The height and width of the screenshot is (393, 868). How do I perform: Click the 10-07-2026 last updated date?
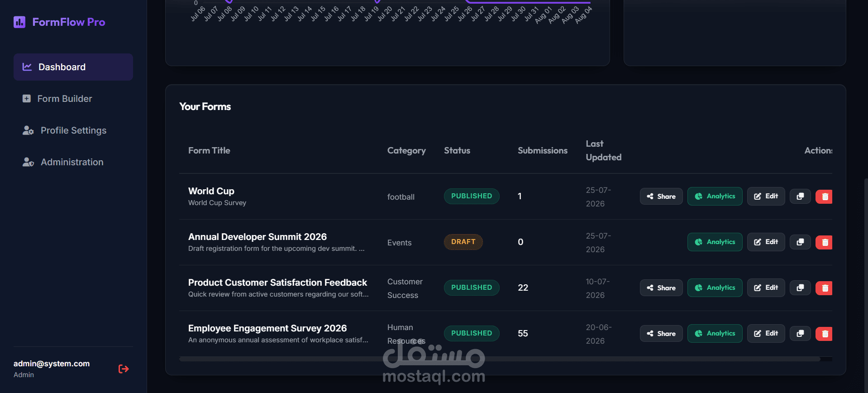tap(598, 288)
